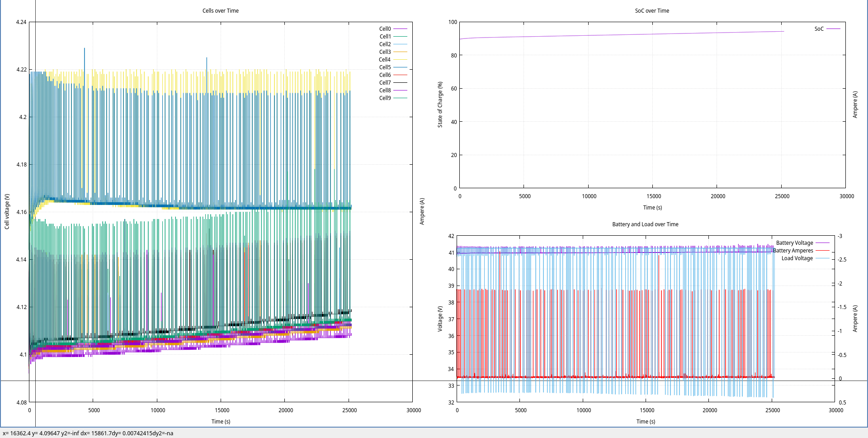Toggle the Battery Amperes legend entry
868x438 pixels.
coord(801,251)
